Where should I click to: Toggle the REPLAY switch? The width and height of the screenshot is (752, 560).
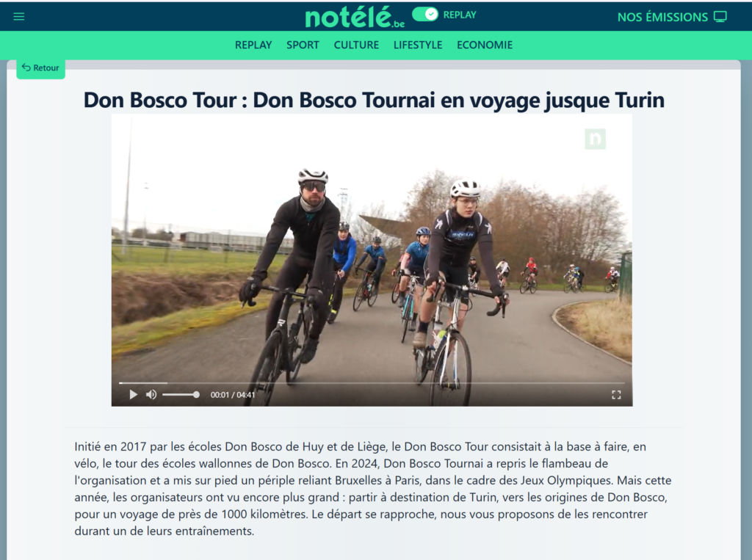425,15
